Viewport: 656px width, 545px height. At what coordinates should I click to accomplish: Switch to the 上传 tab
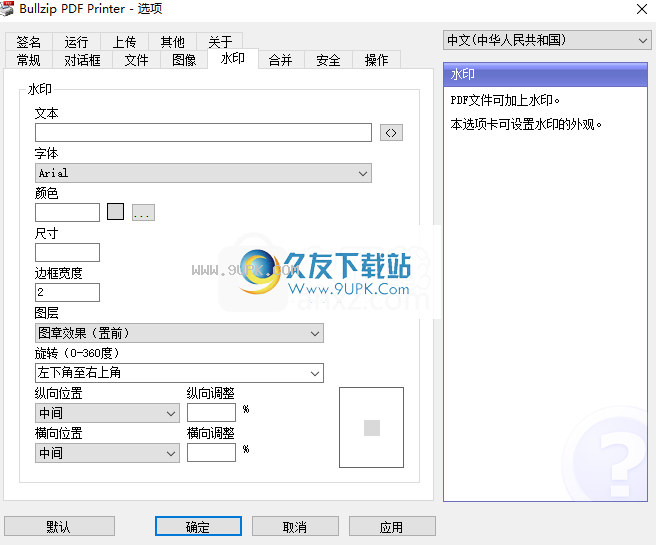click(x=124, y=42)
